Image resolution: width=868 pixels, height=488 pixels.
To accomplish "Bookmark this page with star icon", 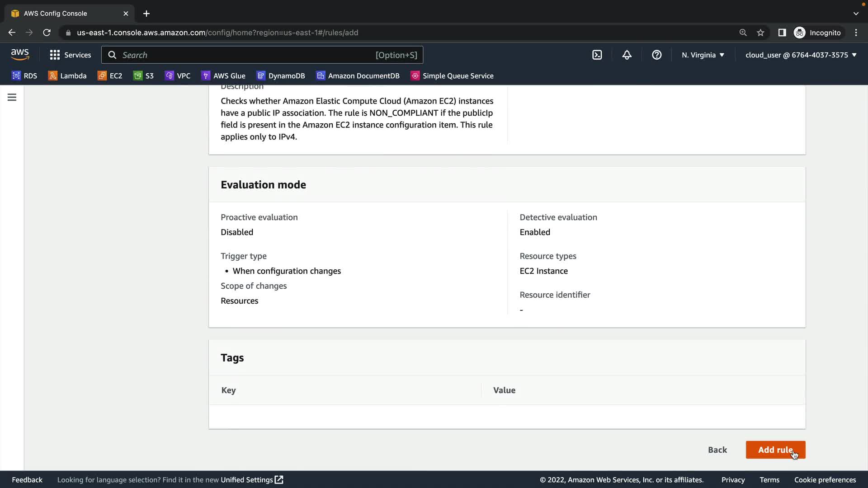I will [x=760, y=33].
